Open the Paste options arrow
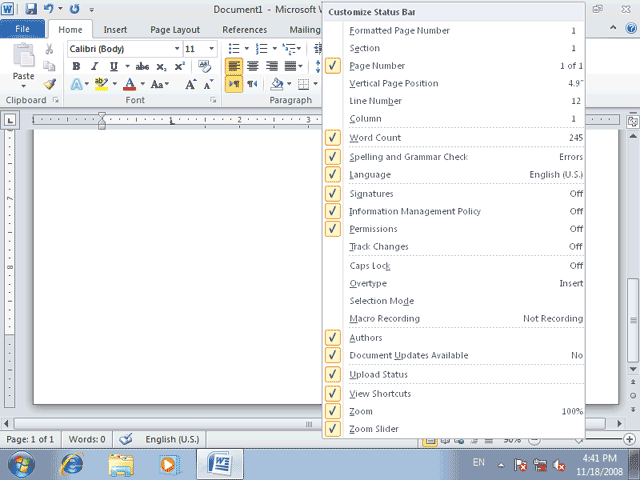This screenshot has height=480, width=640. [x=23, y=86]
